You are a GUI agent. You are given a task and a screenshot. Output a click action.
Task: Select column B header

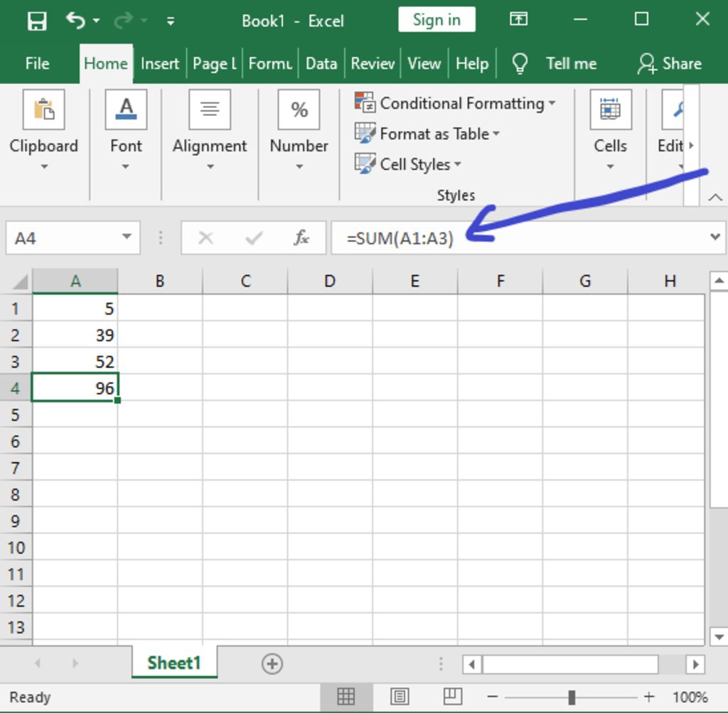coord(160,281)
